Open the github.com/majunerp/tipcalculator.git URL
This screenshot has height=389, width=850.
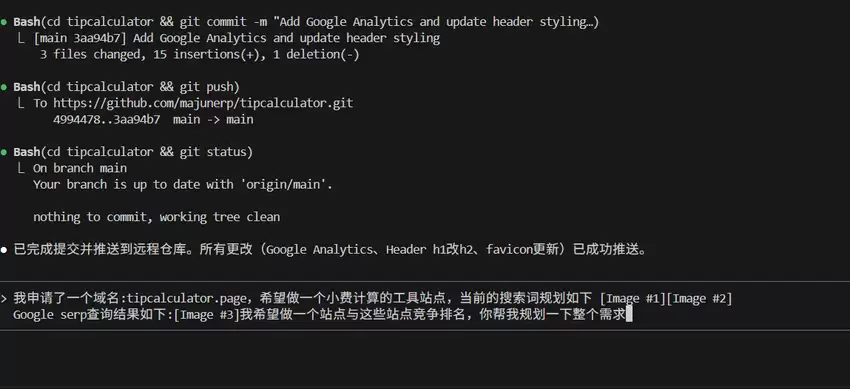click(x=203, y=103)
